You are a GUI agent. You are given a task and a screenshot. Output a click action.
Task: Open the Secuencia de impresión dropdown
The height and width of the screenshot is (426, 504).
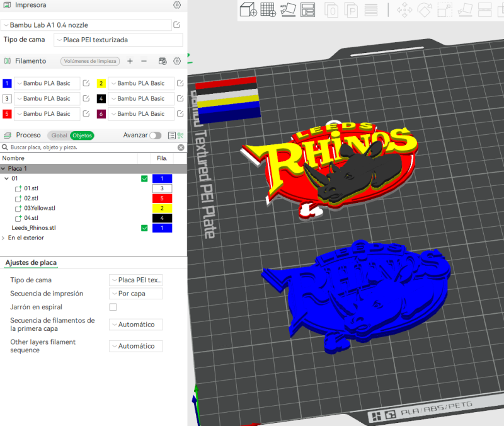point(135,294)
